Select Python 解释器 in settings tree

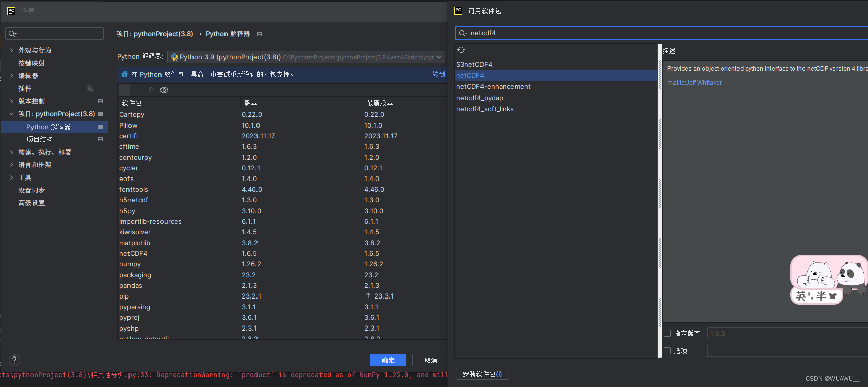tap(54, 127)
